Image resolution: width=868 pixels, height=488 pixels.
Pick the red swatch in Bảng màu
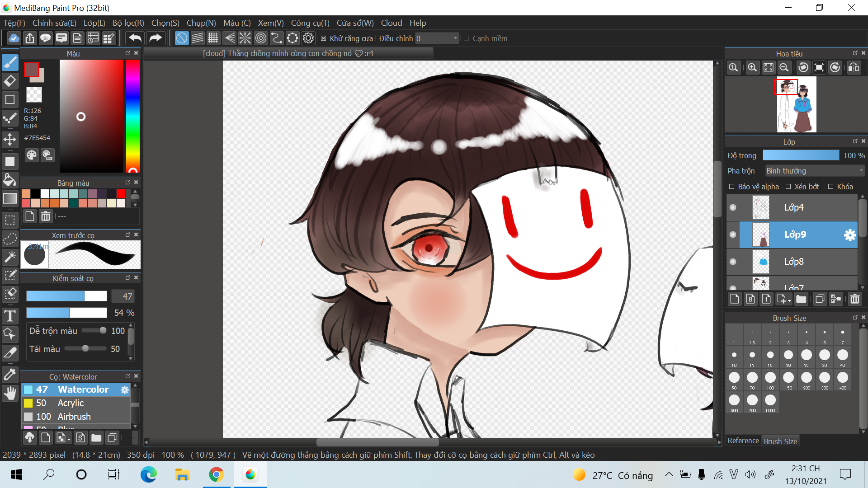pos(121,194)
